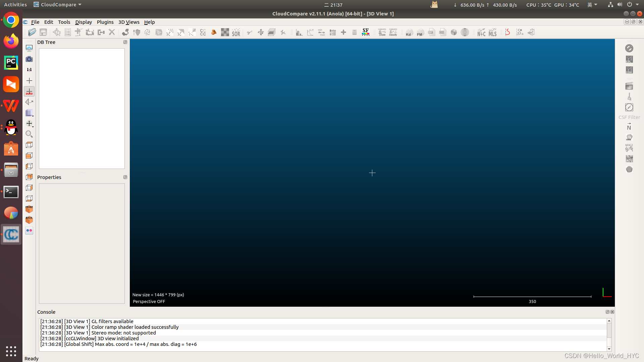Expand the view perspective cube dropdown
This screenshot has width=644, height=362.
(x=33, y=116)
